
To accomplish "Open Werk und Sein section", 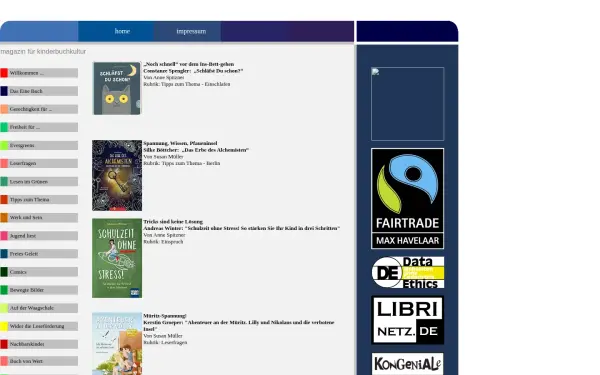I will pos(39,218).
